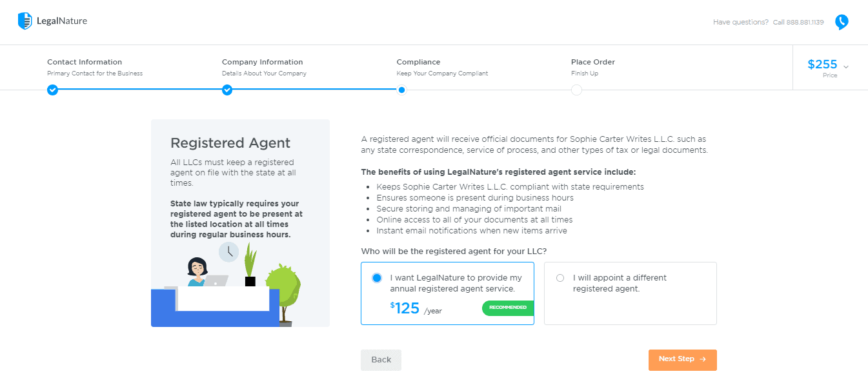Click the Compliance current step dot
Screen dimensions: 868x385
[401, 90]
